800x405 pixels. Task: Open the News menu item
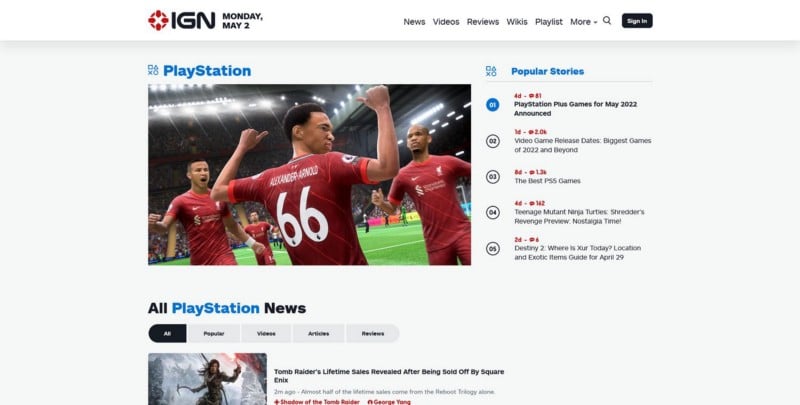point(414,22)
